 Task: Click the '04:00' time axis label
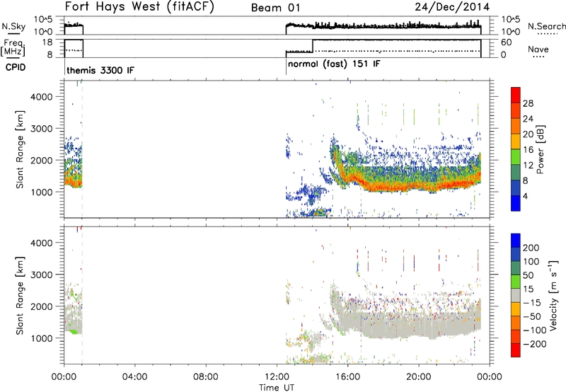134,376
